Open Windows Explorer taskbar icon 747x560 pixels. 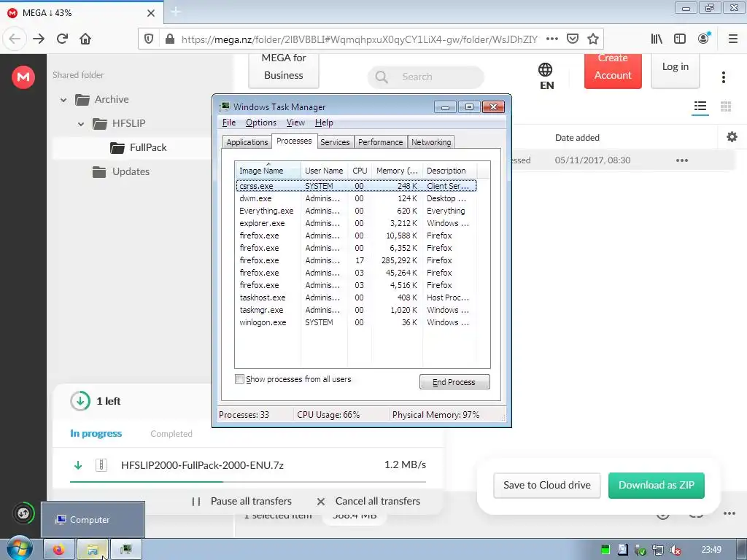pos(93,550)
